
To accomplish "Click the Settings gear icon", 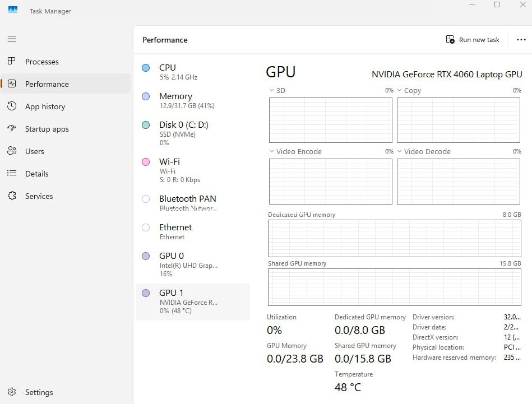I will (x=12, y=392).
